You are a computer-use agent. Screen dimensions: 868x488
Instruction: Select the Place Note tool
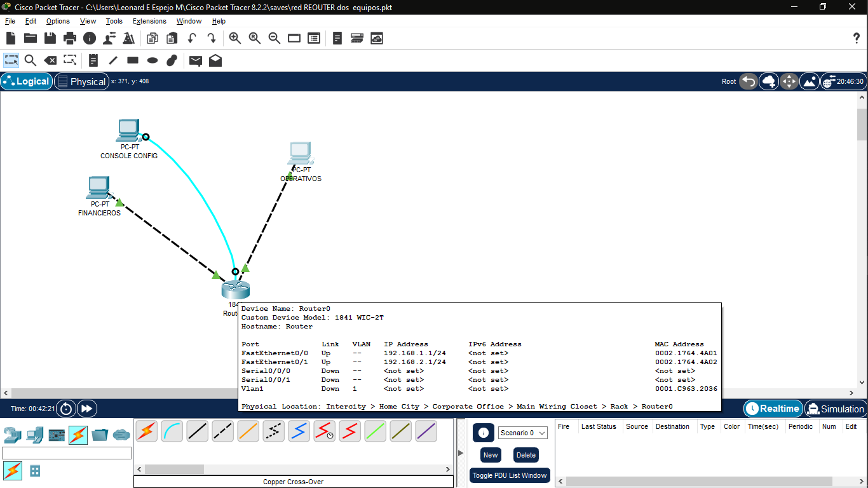pyautogui.click(x=93, y=60)
